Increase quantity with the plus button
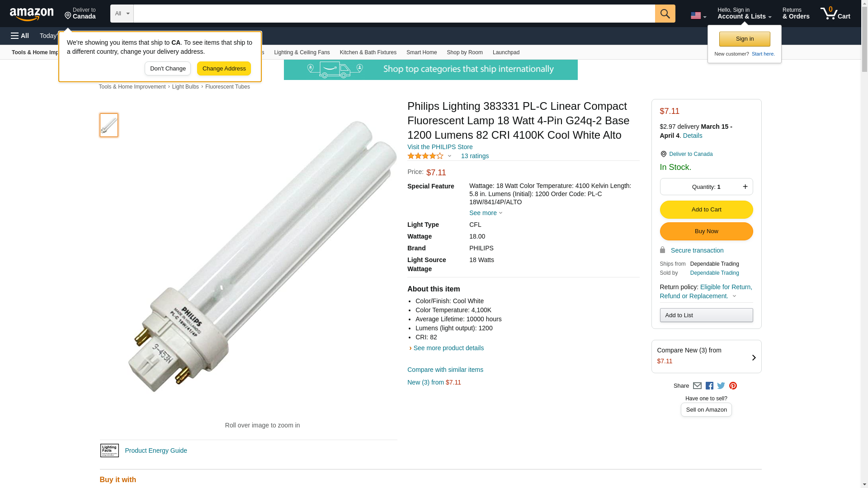This screenshot has width=868, height=488. coord(745,187)
